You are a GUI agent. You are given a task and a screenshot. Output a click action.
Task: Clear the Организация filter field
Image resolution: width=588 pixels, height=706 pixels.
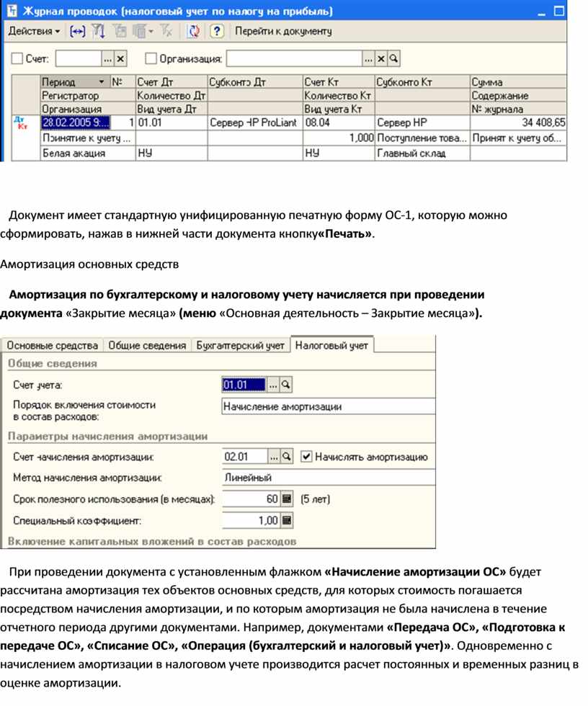coord(381,58)
